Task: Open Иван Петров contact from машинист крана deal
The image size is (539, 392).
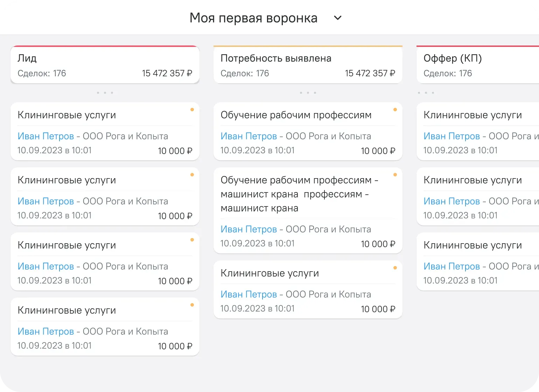Action: point(248,229)
